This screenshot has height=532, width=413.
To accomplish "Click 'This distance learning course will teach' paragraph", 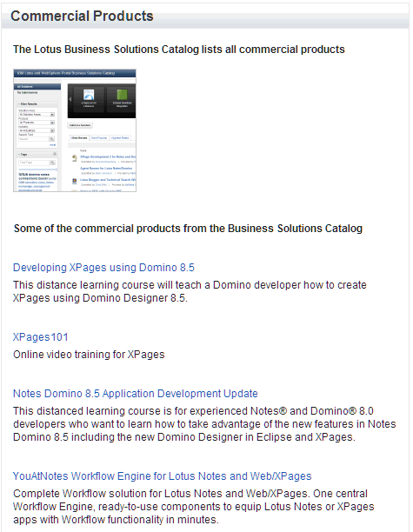I will 190,291.
